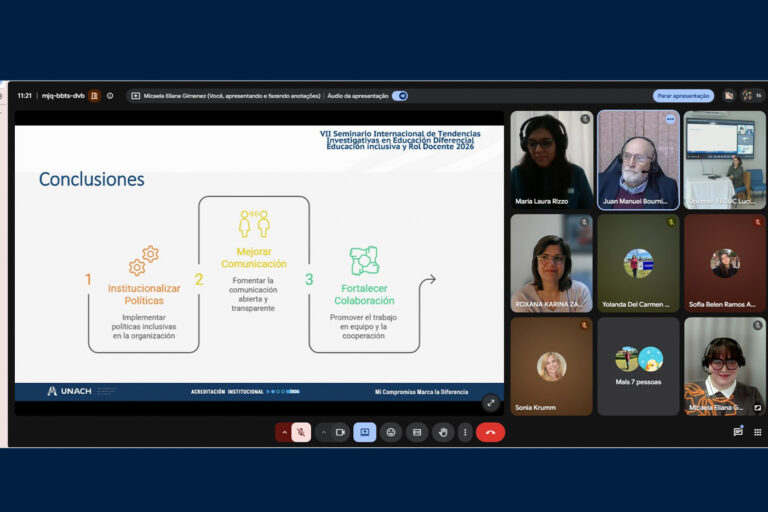
Task: Click Fortalecer Colaboración text on slide
Action: [364, 294]
